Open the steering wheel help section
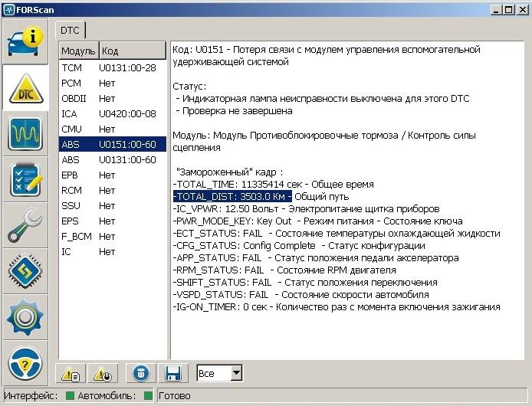 (x=25, y=364)
